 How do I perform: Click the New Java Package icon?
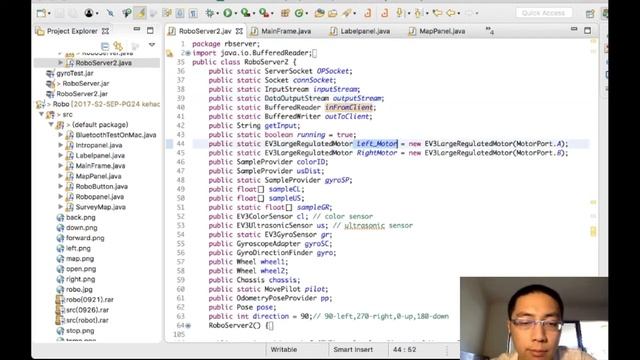pyautogui.click(x=285, y=13)
